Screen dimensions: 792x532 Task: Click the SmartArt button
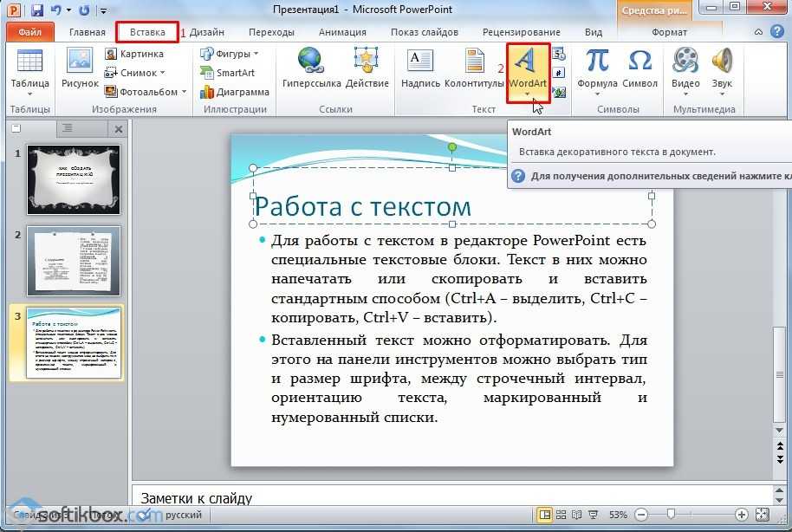(x=227, y=73)
